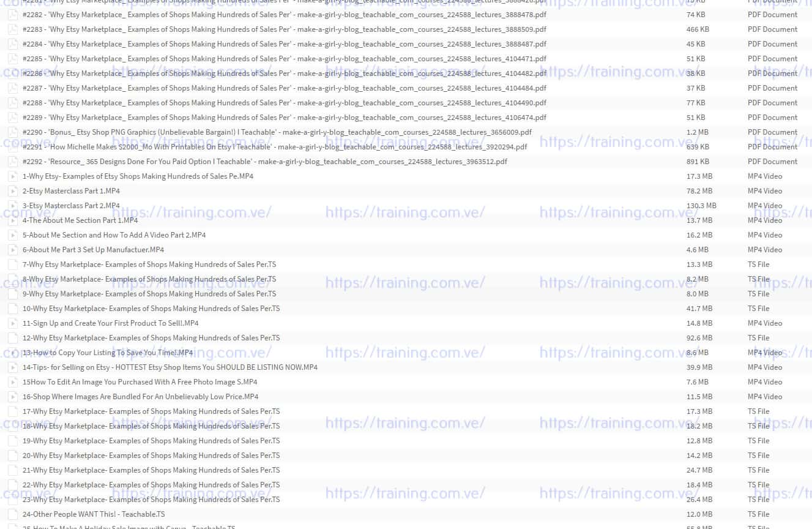Click the '39.9 MB' size value

699,367
